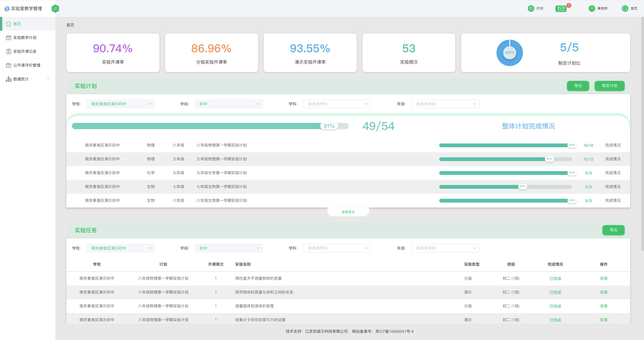This screenshot has width=644, height=340.
Task: Click the 公开课评价管理 sidebar icon
Action: click(x=9, y=65)
